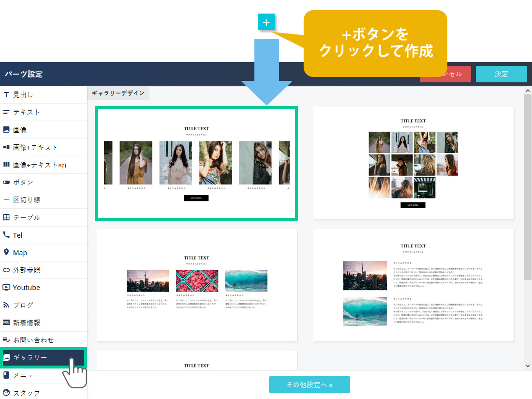
Task: Choose the photo grid gallery design
Action: (x=413, y=163)
